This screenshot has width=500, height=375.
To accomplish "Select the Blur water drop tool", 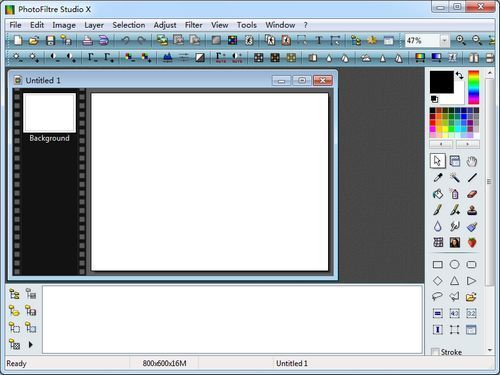I will pyautogui.click(x=438, y=227).
